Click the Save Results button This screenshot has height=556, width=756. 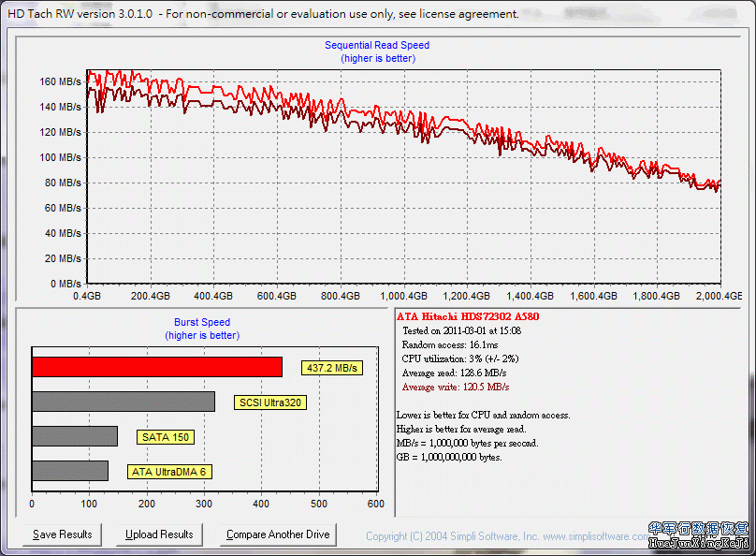click(63, 534)
